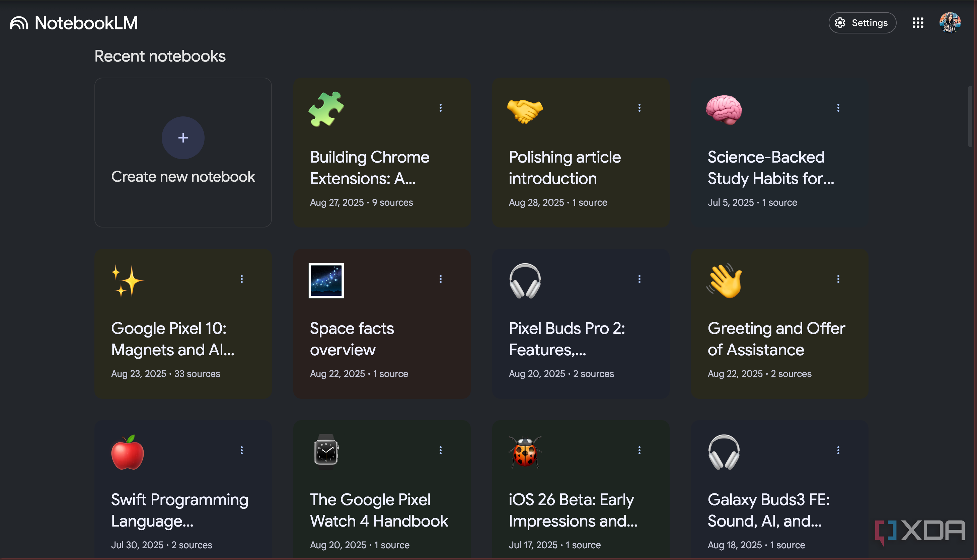This screenshot has height=560, width=977.
Task: Click the watch emoji on Pixel Watch 4 Handbook
Action: pos(326,452)
